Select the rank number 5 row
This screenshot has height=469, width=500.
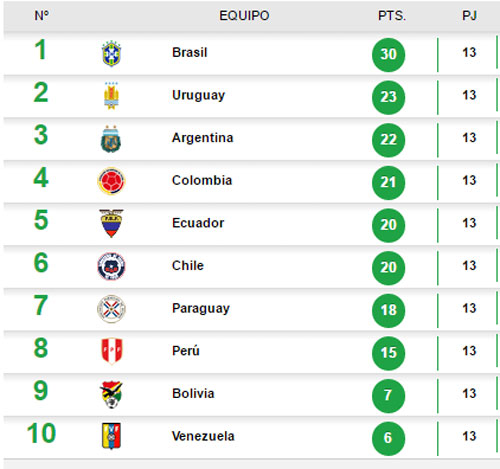[250, 224]
